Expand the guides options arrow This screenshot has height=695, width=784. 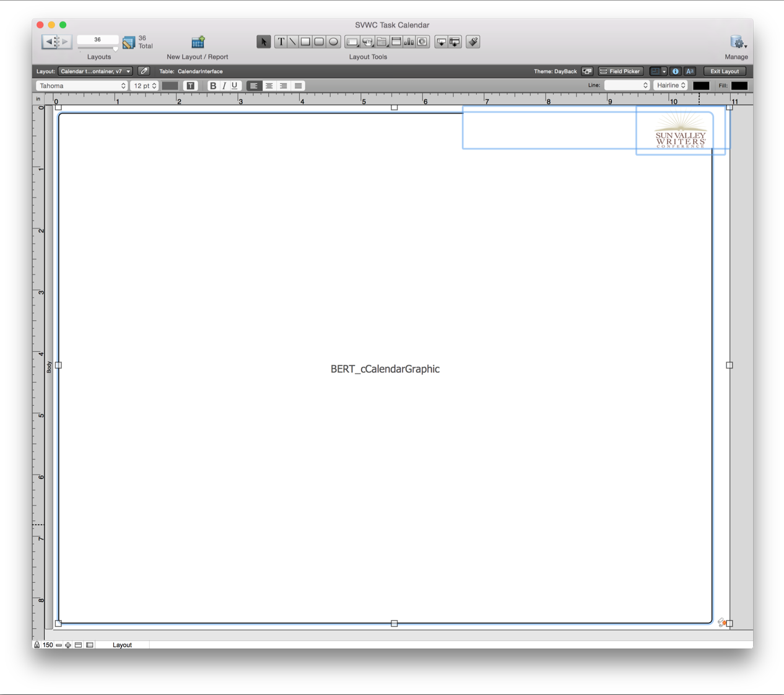coord(664,71)
